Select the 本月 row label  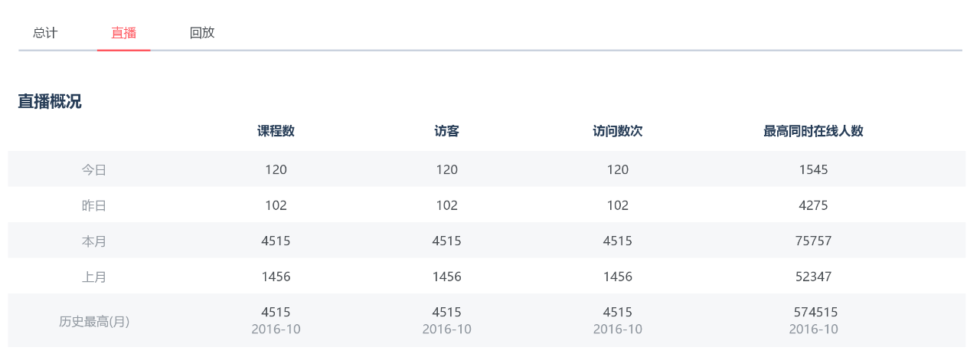tap(94, 241)
